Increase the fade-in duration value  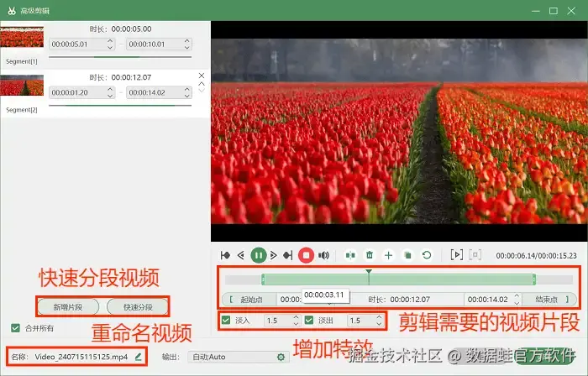[296, 317]
